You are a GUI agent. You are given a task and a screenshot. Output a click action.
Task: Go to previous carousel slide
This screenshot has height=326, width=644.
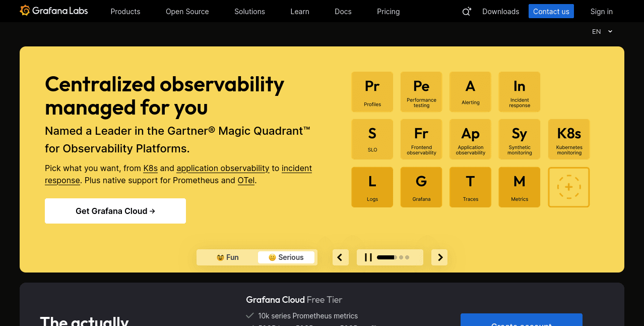click(340, 257)
